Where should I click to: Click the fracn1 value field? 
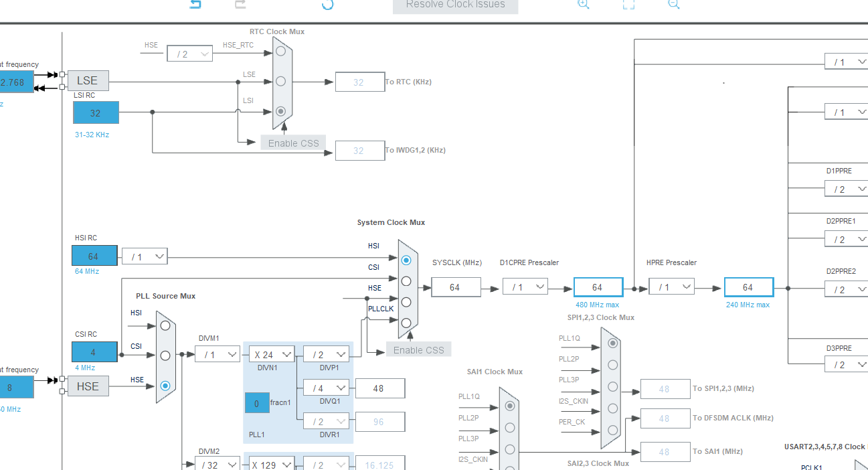pyautogui.click(x=257, y=403)
